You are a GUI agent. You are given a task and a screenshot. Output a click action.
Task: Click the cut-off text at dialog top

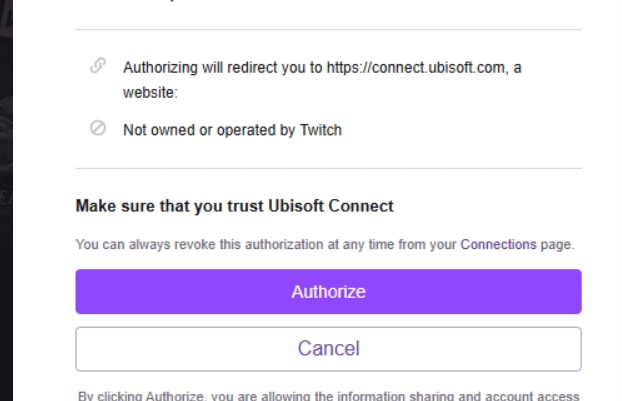[x=171, y=1]
